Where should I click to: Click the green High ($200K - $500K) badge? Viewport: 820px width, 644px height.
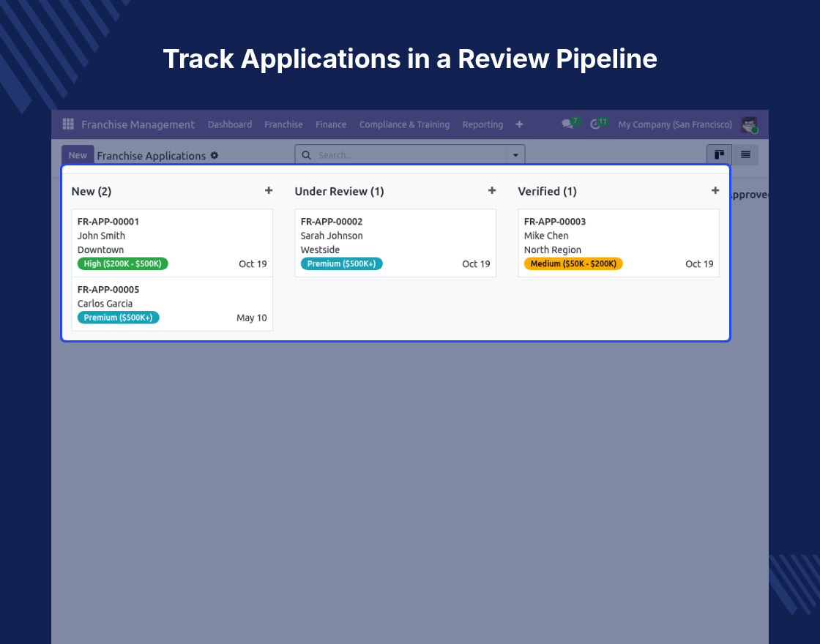123,264
